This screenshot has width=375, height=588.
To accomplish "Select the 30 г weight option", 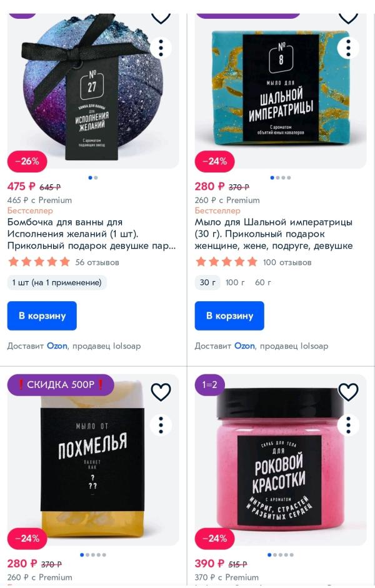I will (x=207, y=282).
